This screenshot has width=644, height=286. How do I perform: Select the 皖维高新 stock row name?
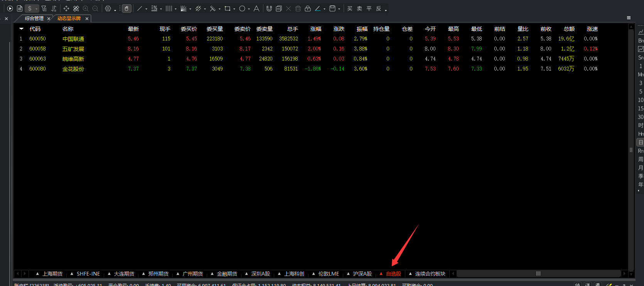pos(73,59)
